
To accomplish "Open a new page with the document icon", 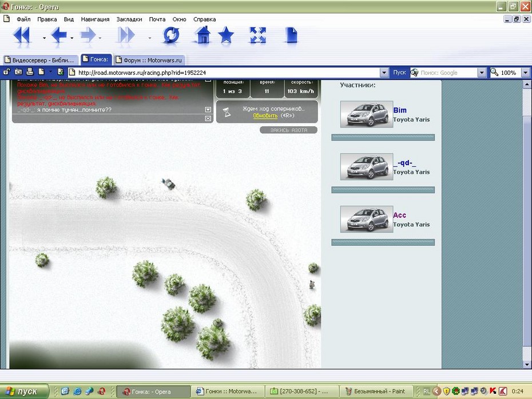I will [x=291, y=35].
